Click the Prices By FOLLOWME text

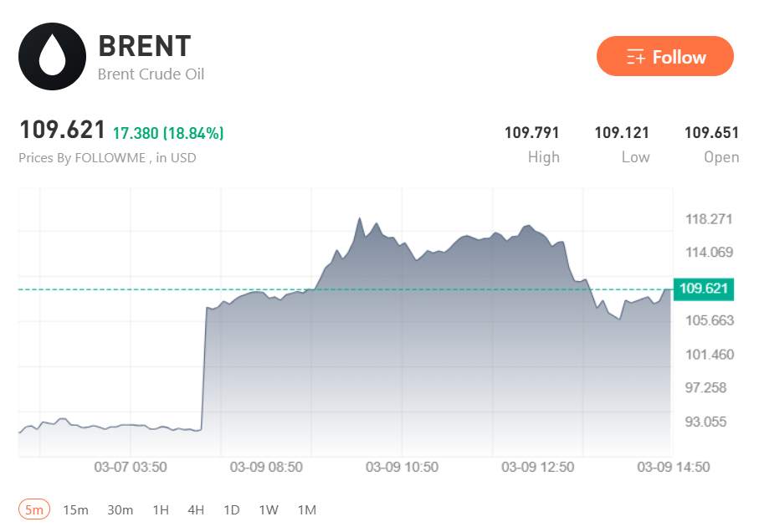pos(107,157)
